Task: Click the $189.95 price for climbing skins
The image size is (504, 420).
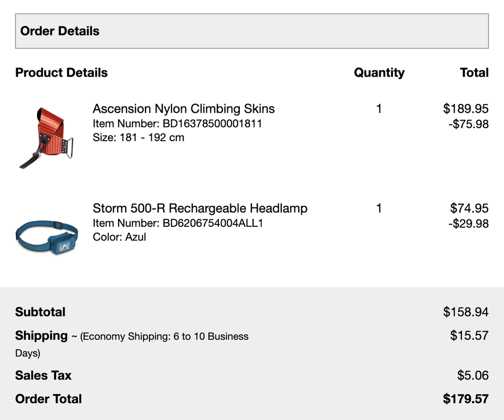Action: pyautogui.click(x=466, y=109)
